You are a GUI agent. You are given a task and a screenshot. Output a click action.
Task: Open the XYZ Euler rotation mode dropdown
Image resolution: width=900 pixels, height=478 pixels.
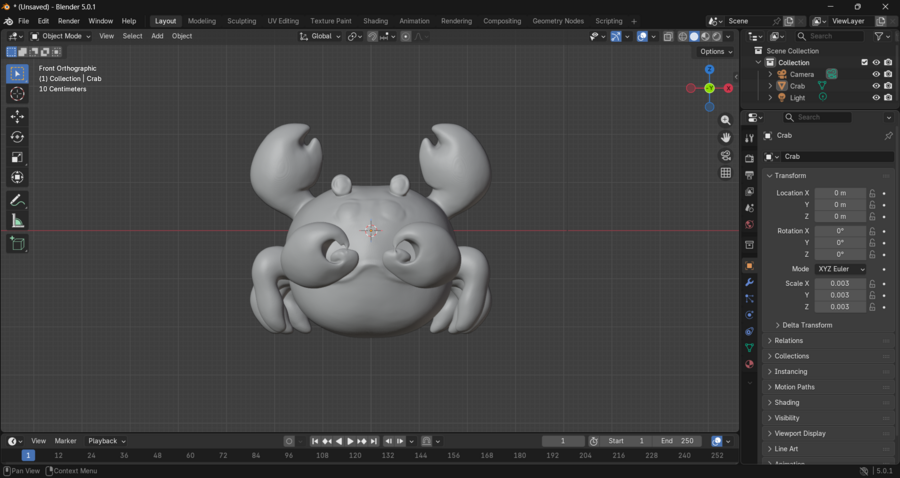tap(840, 269)
